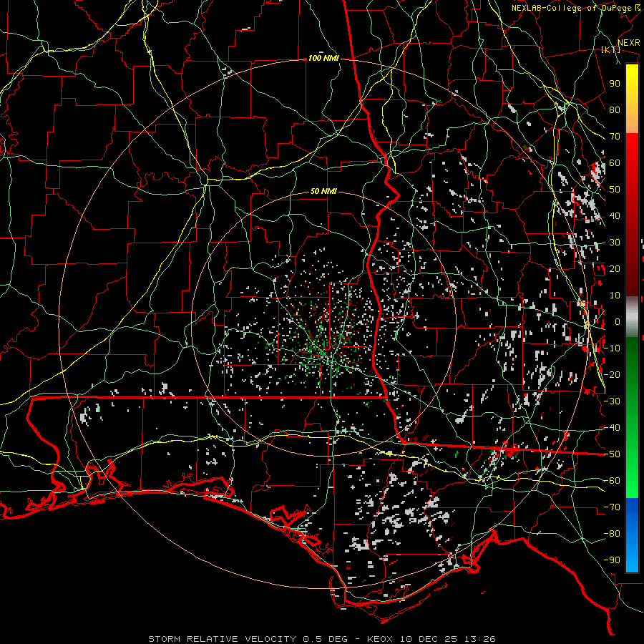The height and width of the screenshot is (644, 644).
Task: Click the 0 value on the velocity scale
Action: point(618,322)
